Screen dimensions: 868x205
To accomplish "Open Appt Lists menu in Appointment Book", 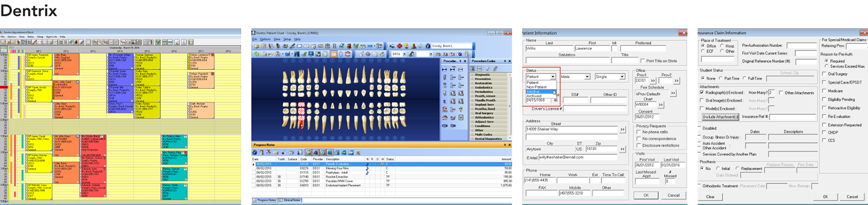I will pos(52,37).
